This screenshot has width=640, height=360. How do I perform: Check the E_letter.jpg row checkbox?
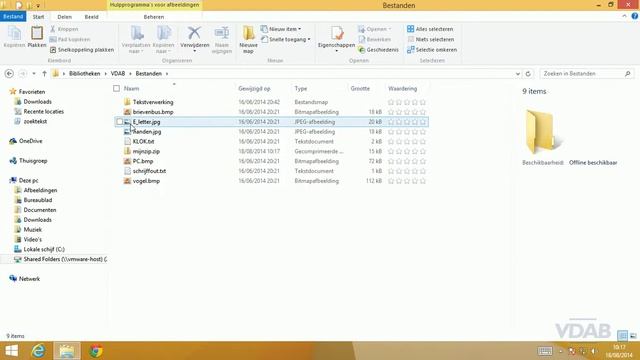pyautogui.click(x=119, y=122)
